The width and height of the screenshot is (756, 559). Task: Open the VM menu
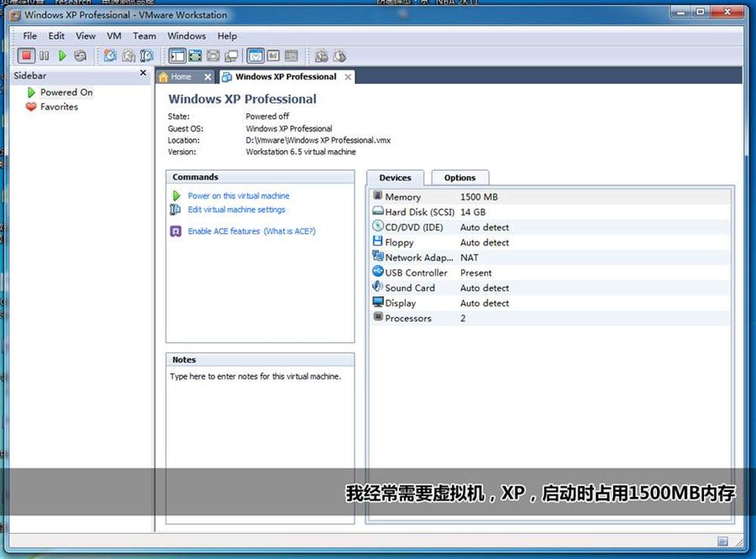coord(114,36)
